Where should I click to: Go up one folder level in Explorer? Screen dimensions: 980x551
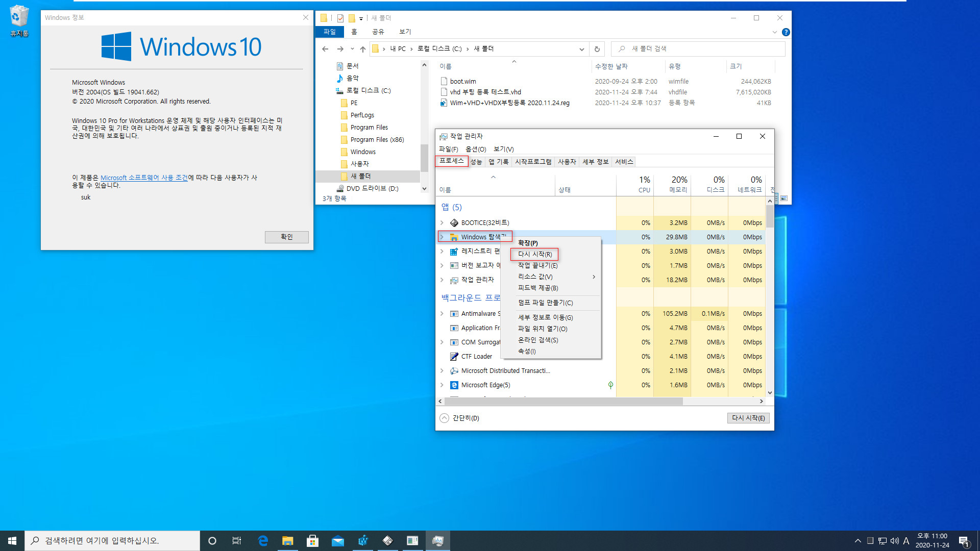363,49
